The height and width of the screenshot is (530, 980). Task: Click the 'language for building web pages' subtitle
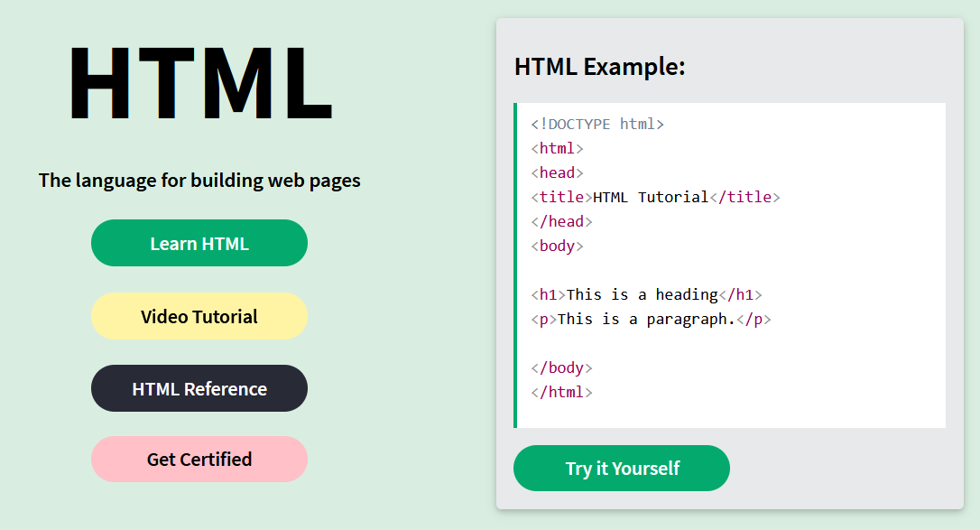(199, 181)
